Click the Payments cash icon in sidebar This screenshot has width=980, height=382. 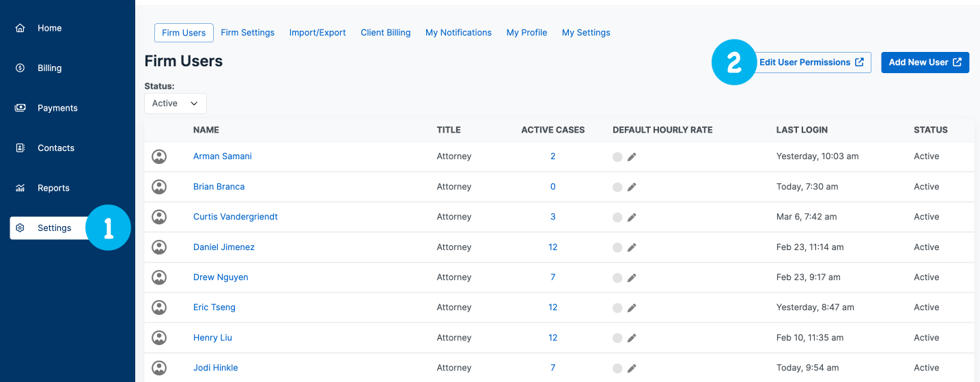20,108
